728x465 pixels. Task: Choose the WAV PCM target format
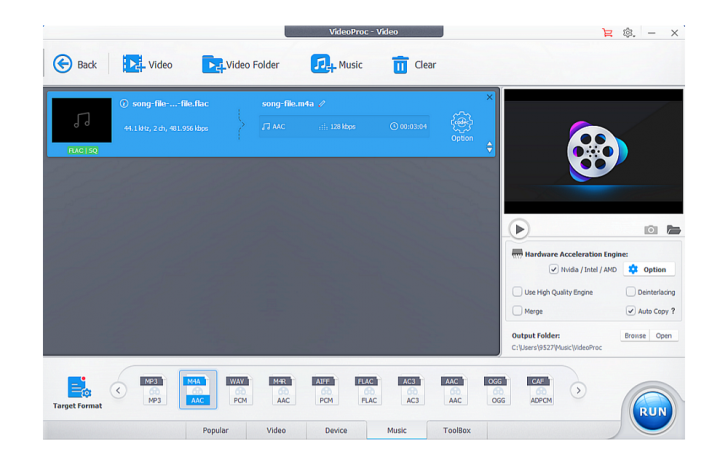click(x=240, y=390)
